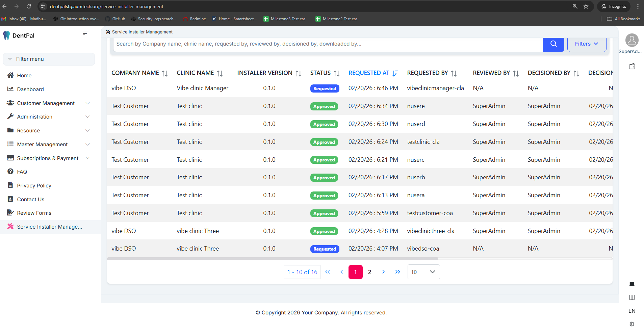Click the wallet icon below the avatar
The height and width of the screenshot is (335, 644).
coord(632,67)
